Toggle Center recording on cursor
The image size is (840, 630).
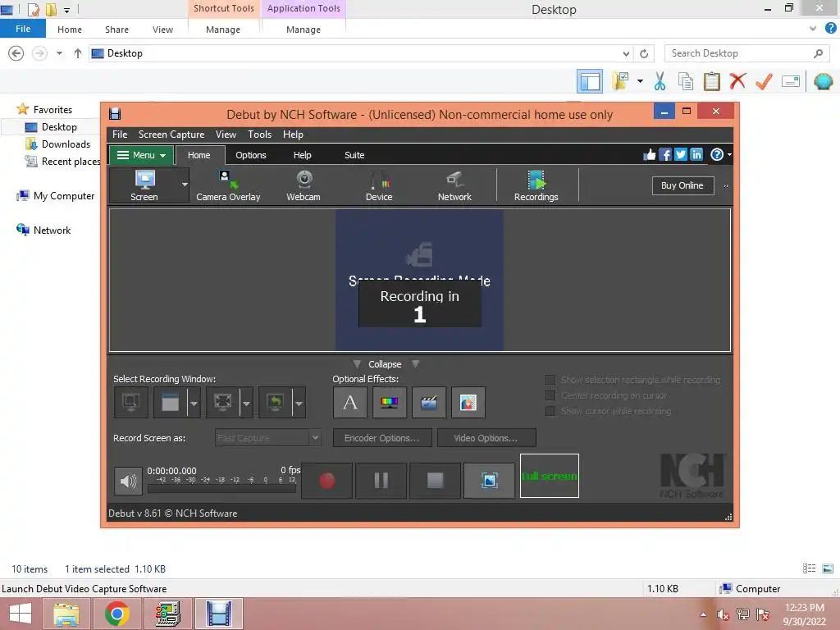tap(550, 395)
